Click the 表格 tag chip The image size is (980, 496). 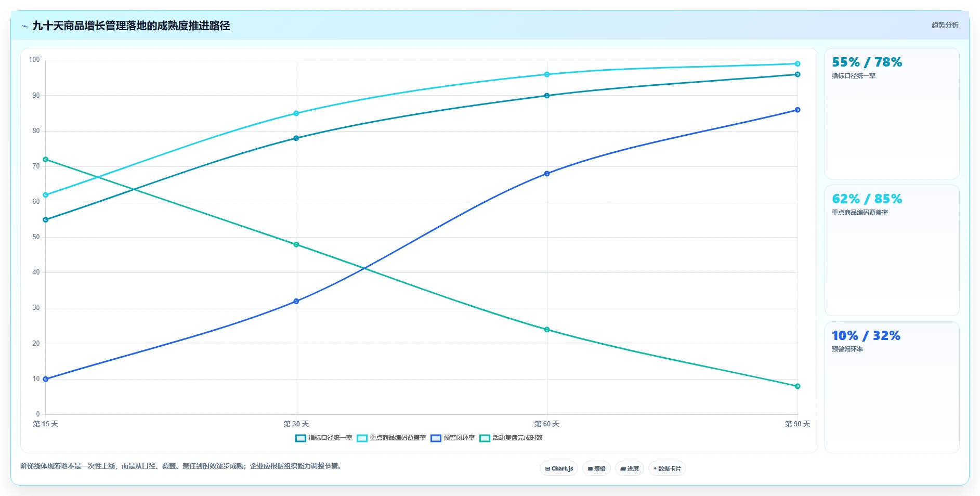(x=596, y=468)
